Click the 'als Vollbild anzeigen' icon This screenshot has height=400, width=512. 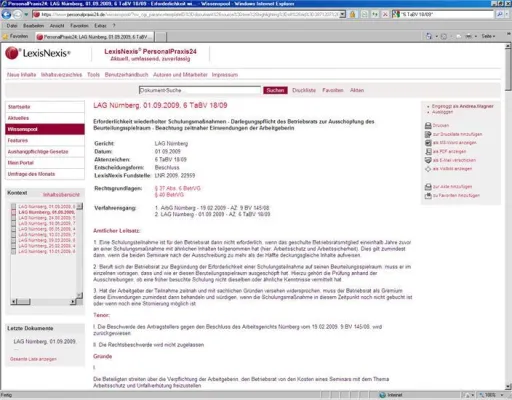(428, 169)
